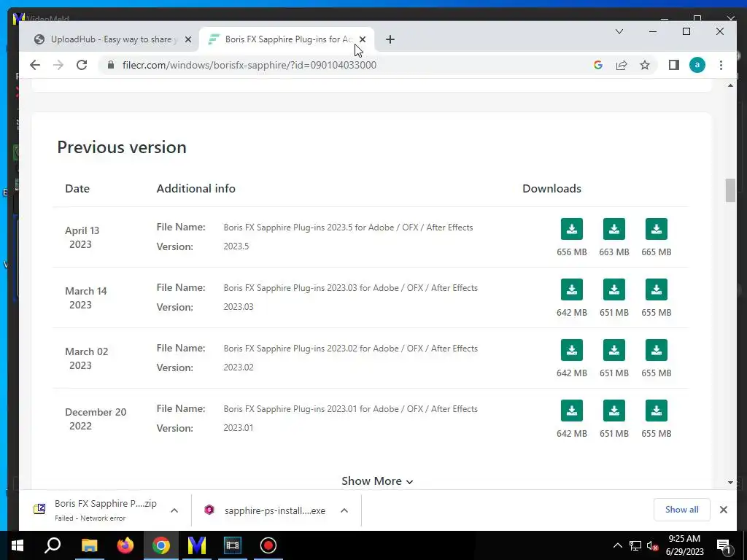Download 651 MB file in March 14 row
Screen dimensions: 747x560
click(x=614, y=289)
